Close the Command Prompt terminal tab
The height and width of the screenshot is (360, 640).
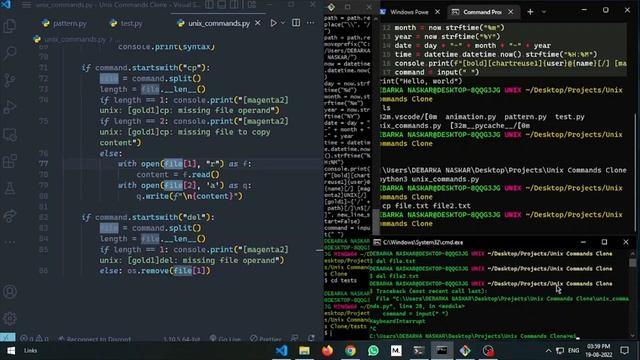tap(511, 12)
